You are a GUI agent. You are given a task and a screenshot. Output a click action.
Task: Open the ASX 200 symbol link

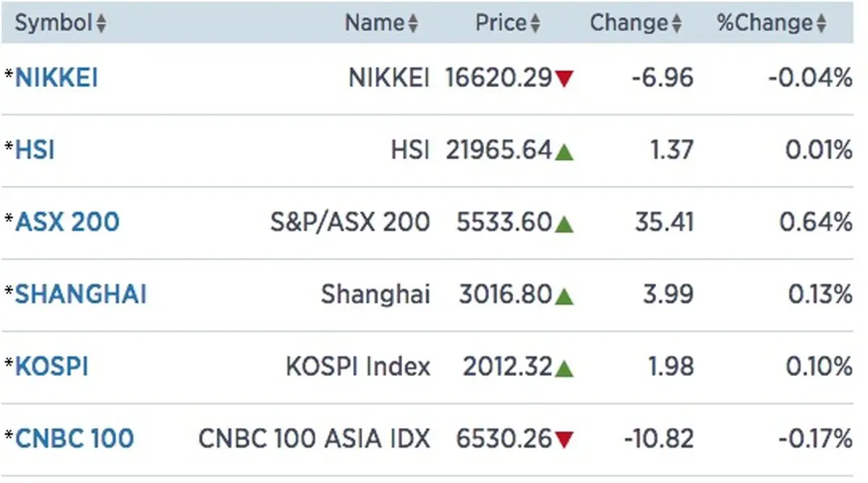pos(67,222)
